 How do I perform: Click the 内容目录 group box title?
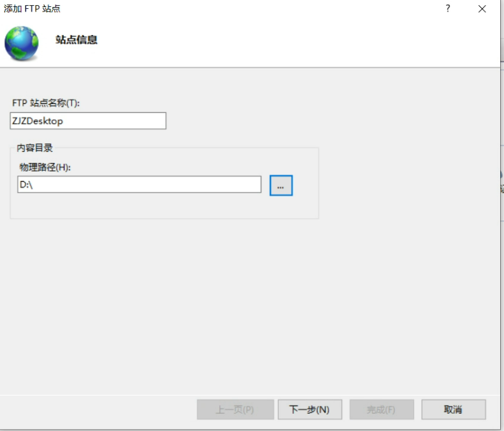pyautogui.click(x=34, y=148)
